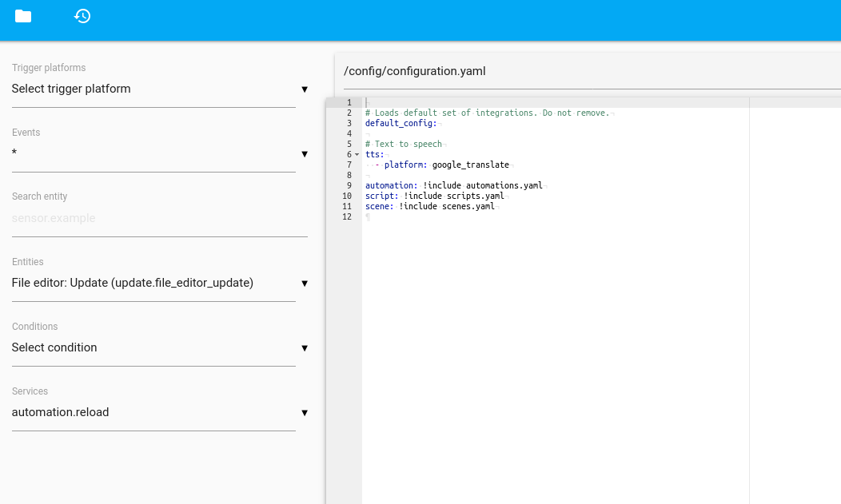Focus the Search entity input field
This screenshot has height=504, width=841.
(x=159, y=219)
